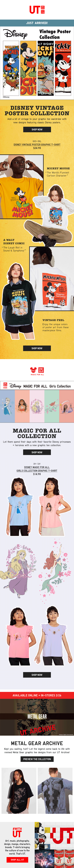
Task: Open Disney Vintage Poster Graphic T-Shirt link
Action: pos(37,145)
